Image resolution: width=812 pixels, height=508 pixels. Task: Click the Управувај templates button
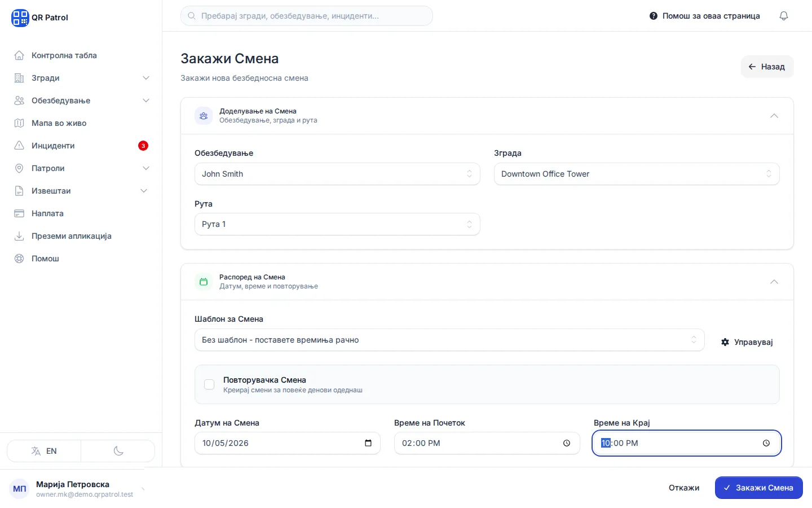[747, 342]
